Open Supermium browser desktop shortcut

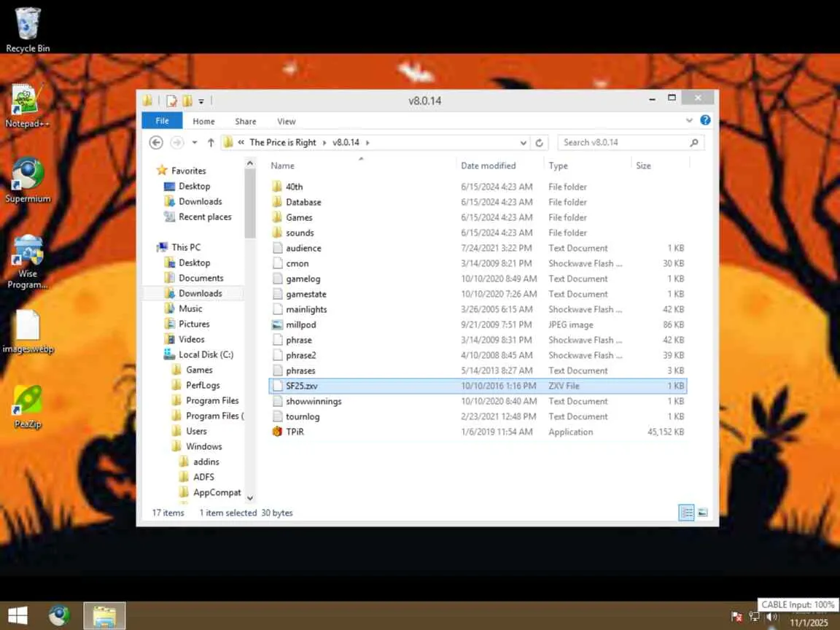click(28, 181)
